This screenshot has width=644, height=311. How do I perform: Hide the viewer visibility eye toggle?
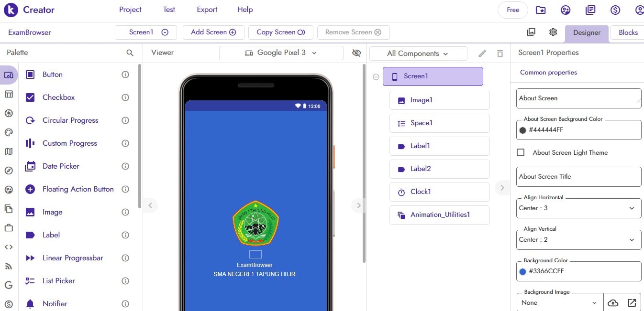pyautogui.click(x=356, y=53)
